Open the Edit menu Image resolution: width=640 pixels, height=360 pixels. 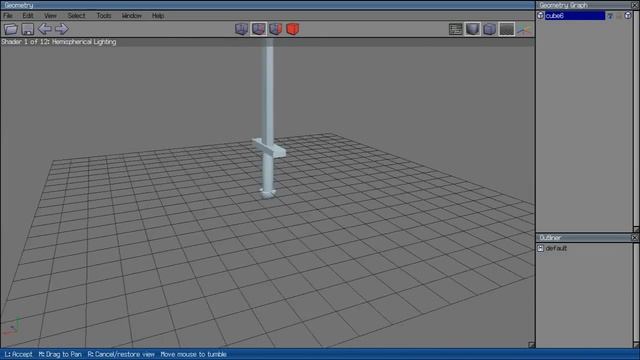tap(28, 16)
